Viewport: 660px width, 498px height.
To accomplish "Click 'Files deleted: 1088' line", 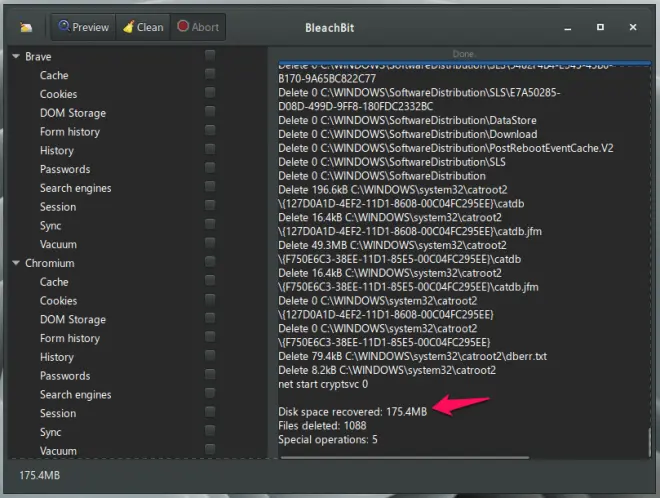I will (322, 425).
